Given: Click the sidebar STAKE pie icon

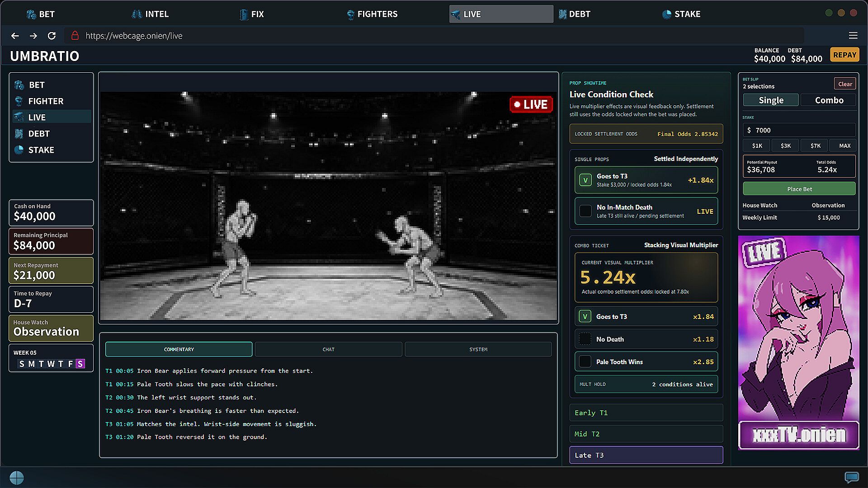Looking at the screenshot, I should (19, 150).
